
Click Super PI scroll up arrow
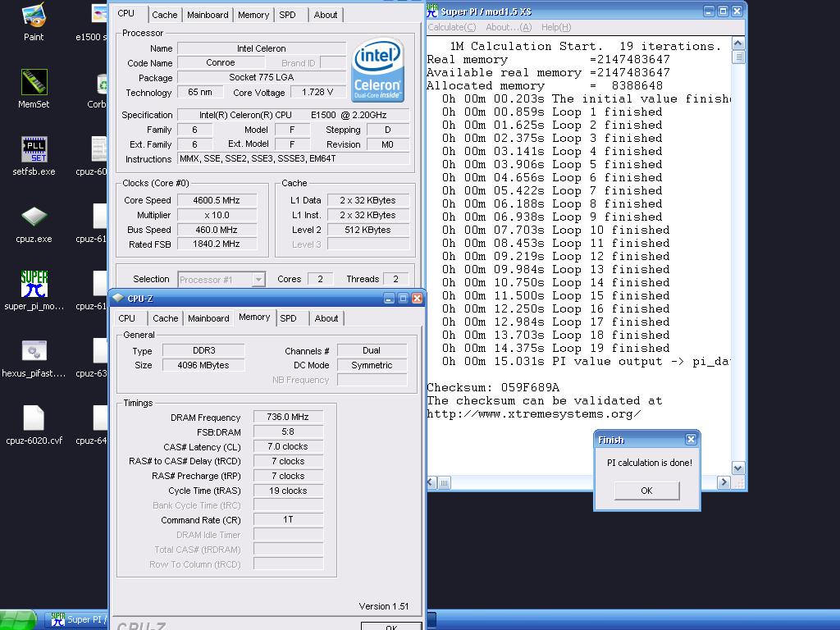click(x=738, y=43)
